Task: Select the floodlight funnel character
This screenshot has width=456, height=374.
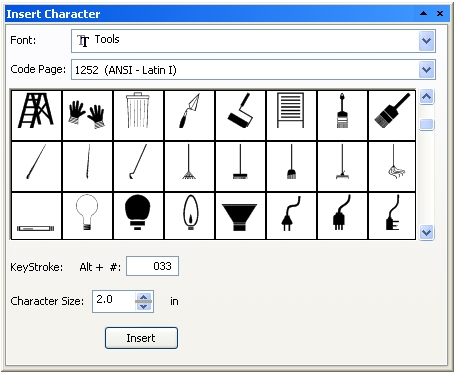Action: pyautogui.click(x=240, y=216)
